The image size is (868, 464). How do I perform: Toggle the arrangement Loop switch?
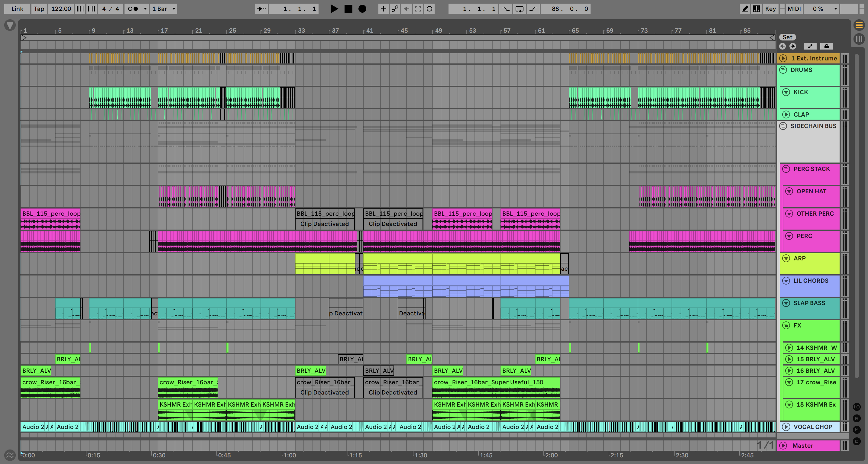point(519,9)
